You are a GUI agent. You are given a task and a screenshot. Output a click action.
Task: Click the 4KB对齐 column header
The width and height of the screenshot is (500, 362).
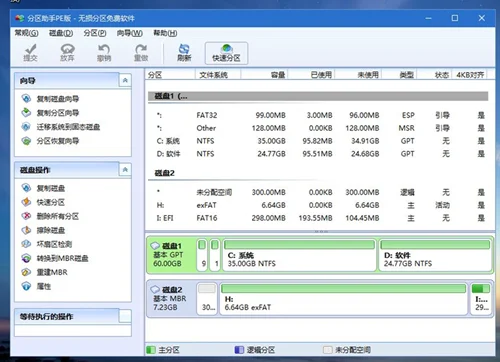coord(470,75)
